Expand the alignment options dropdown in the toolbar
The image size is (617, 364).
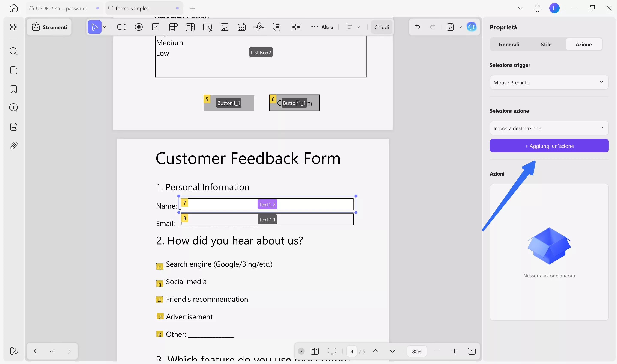(x=359, y=27)
